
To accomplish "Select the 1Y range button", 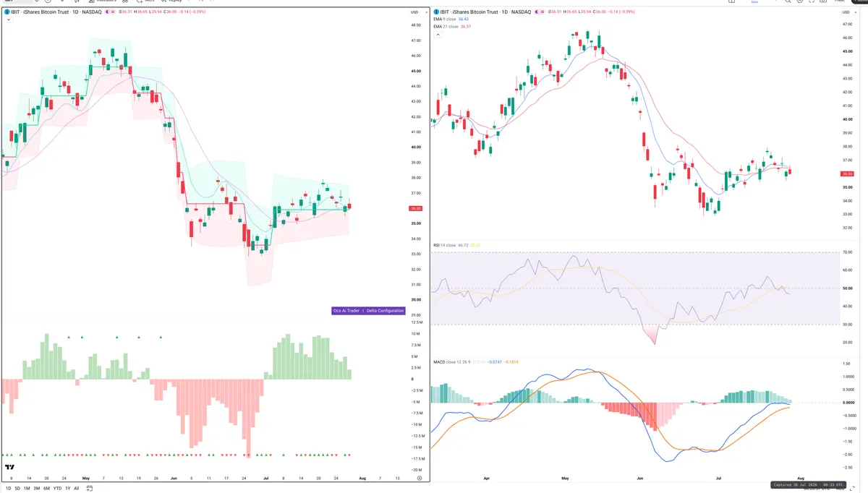I will 68,488.
